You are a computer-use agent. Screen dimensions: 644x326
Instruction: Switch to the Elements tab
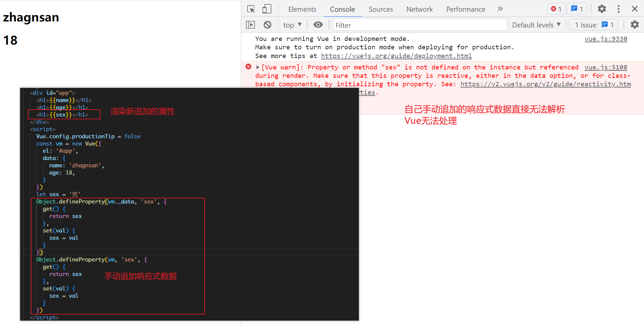302,9
